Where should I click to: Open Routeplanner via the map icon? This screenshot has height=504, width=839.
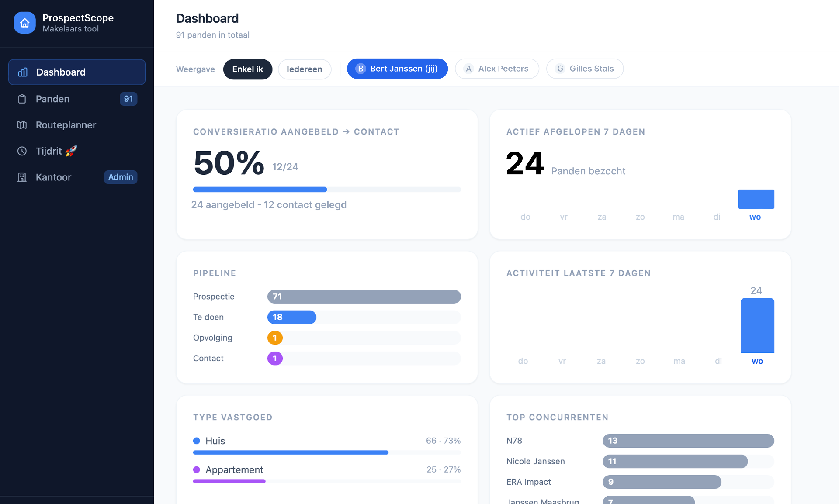click(x=22, y=125)
